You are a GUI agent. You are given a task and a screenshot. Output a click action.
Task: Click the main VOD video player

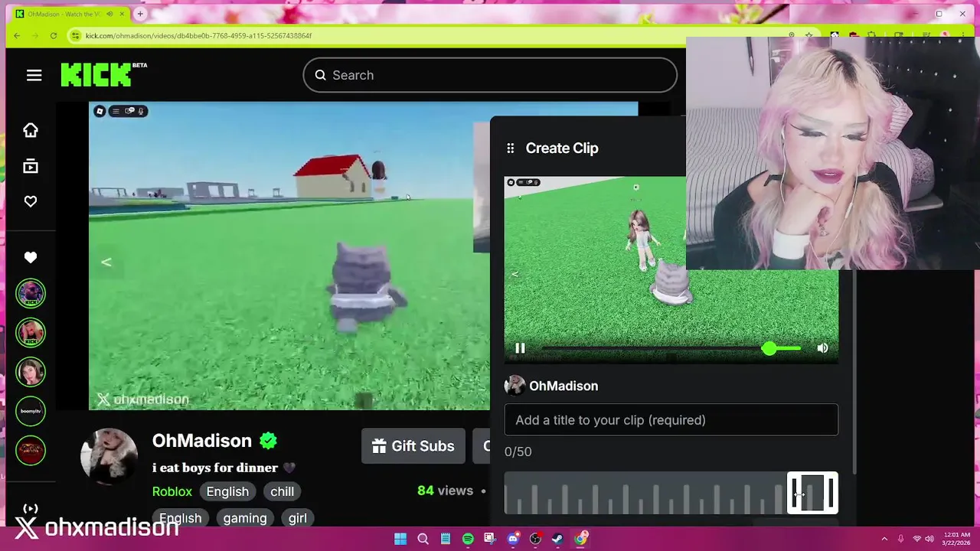click(289, 256)
